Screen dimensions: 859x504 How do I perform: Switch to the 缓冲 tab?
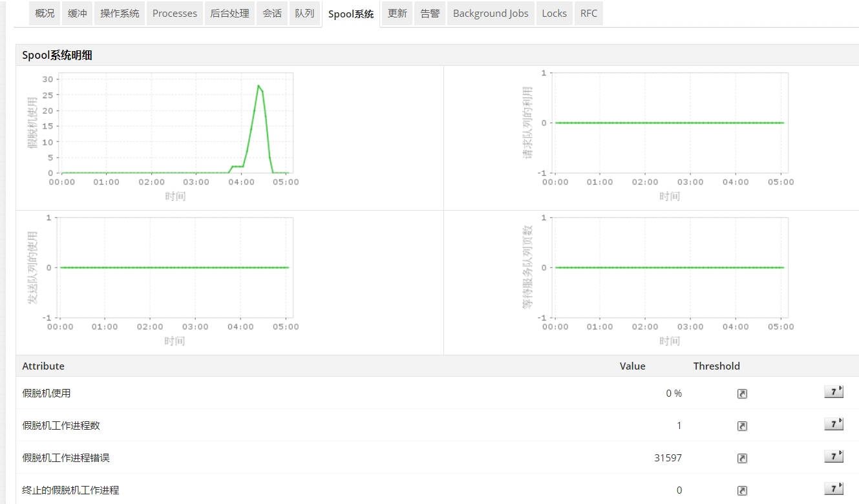click(x=78, y=14)
